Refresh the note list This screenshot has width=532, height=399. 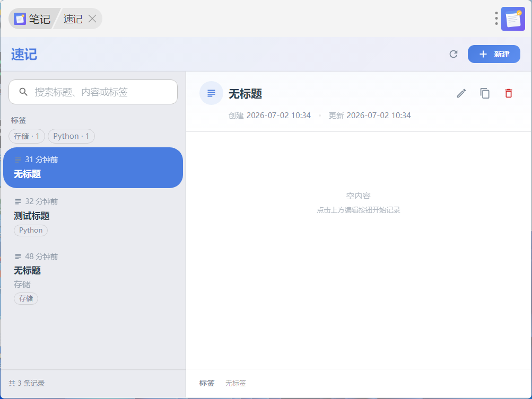(453, 54)
